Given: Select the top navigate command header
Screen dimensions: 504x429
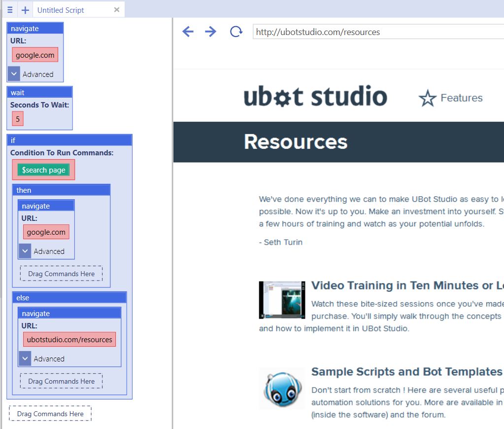Looking at the screenshot, I should click(35, 28).
